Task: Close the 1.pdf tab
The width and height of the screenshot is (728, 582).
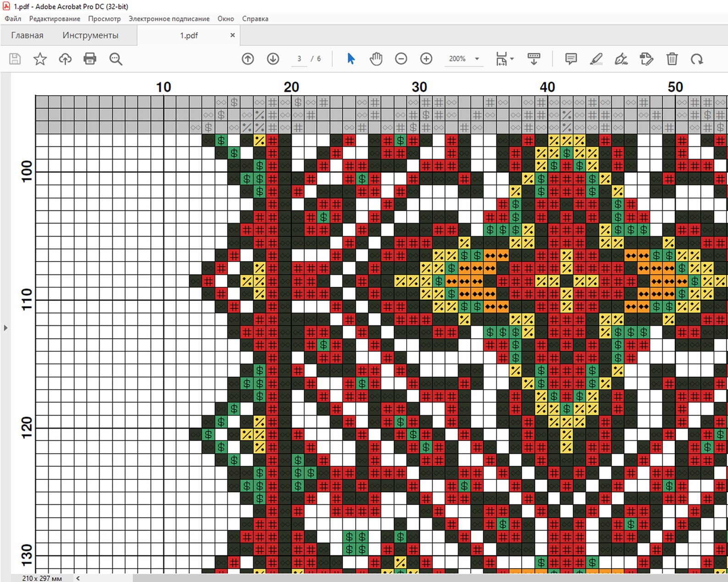Action: point(232,35)
